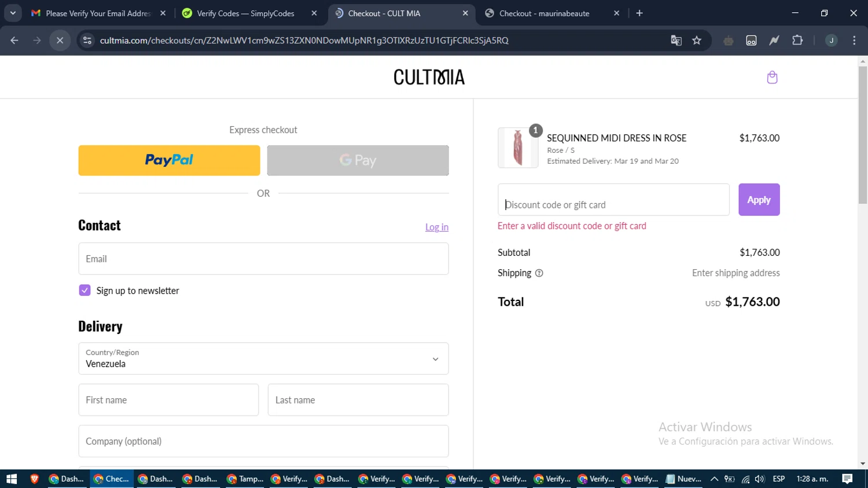Image resolution: width=868 pixels, height=488 pixels.
Task: Open the shopping bag cart icon
Action: tap(772, 77)
